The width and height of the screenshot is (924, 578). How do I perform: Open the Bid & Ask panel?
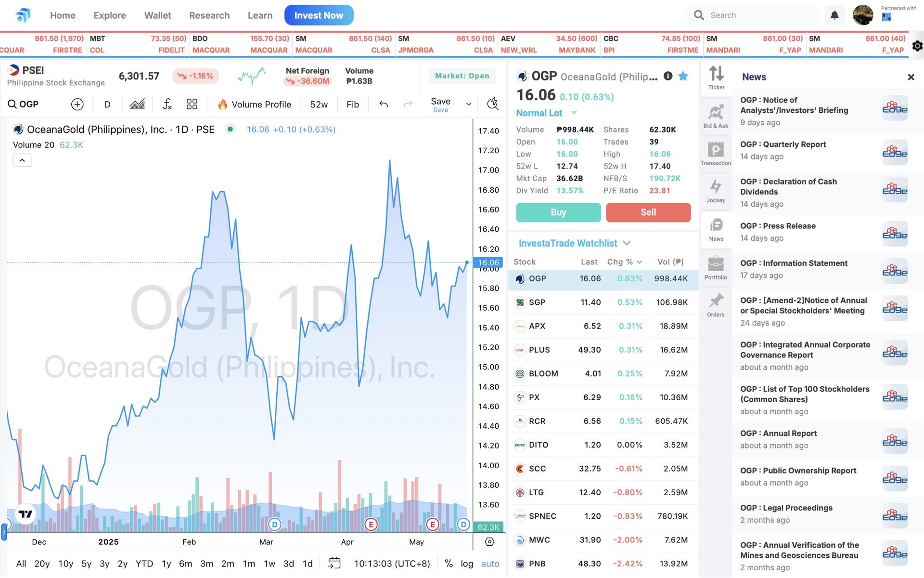[716, 116]
